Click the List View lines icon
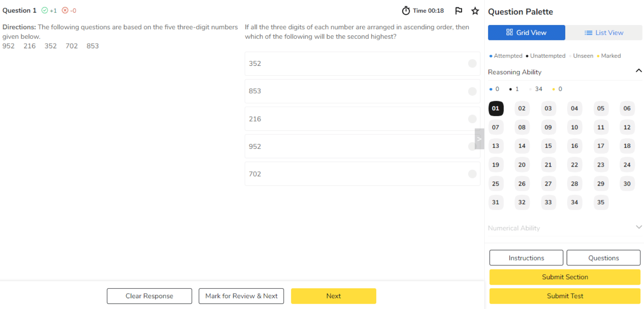The image size is (644, 309). click(x=588, y=33)
